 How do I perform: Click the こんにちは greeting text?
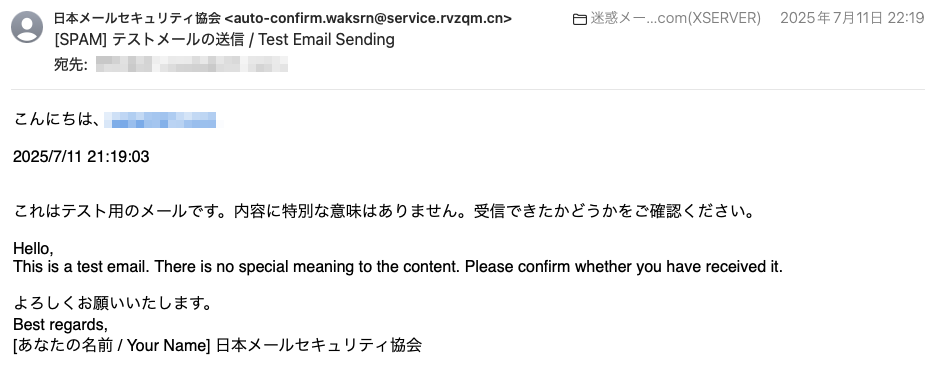56,119
